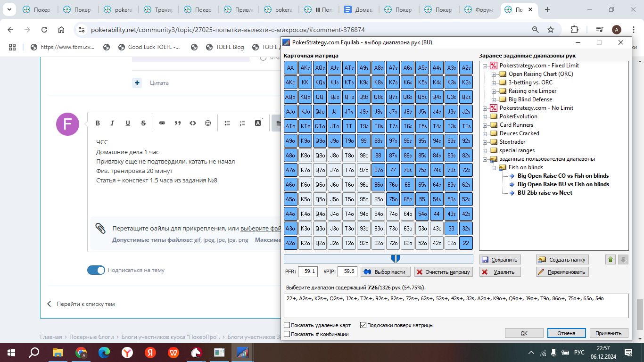Select 'BU 2bb raise vs Neet' range

(545, 193)
